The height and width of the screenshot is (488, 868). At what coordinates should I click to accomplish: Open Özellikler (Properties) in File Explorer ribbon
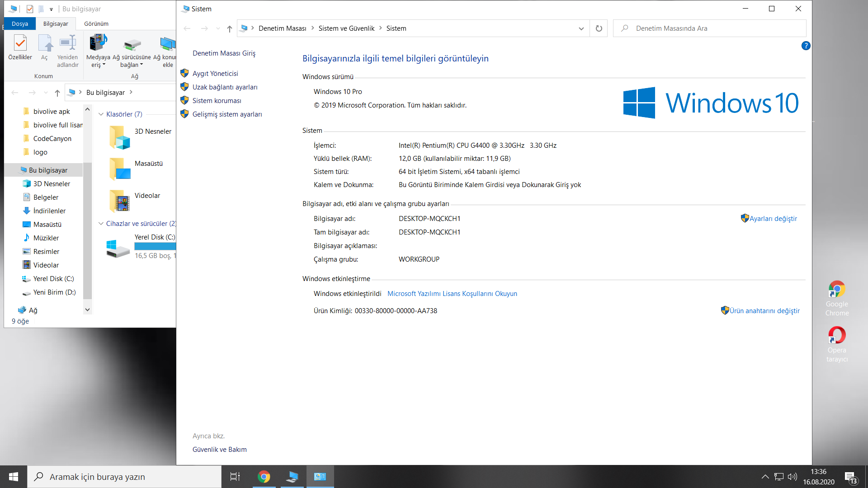click(20, 48)
